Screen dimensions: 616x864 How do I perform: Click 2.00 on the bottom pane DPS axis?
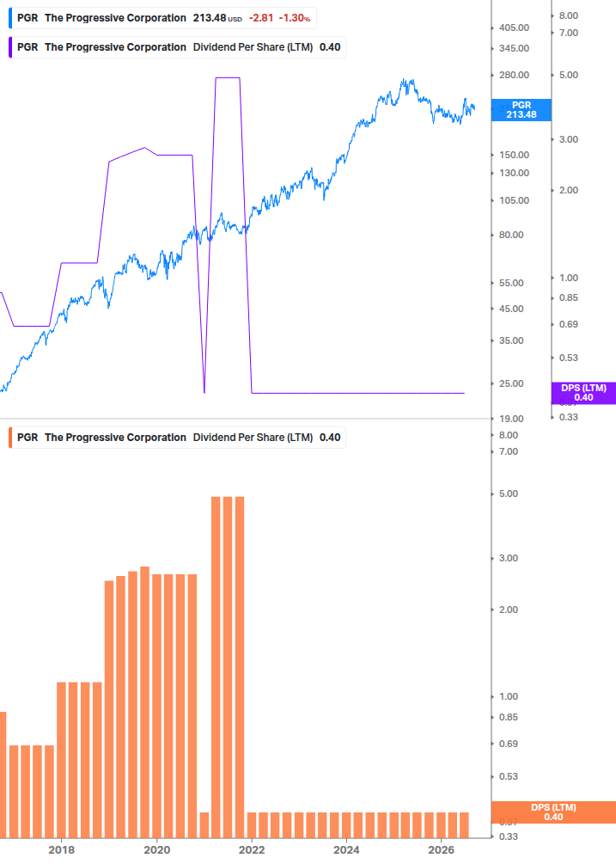(509, 610)
